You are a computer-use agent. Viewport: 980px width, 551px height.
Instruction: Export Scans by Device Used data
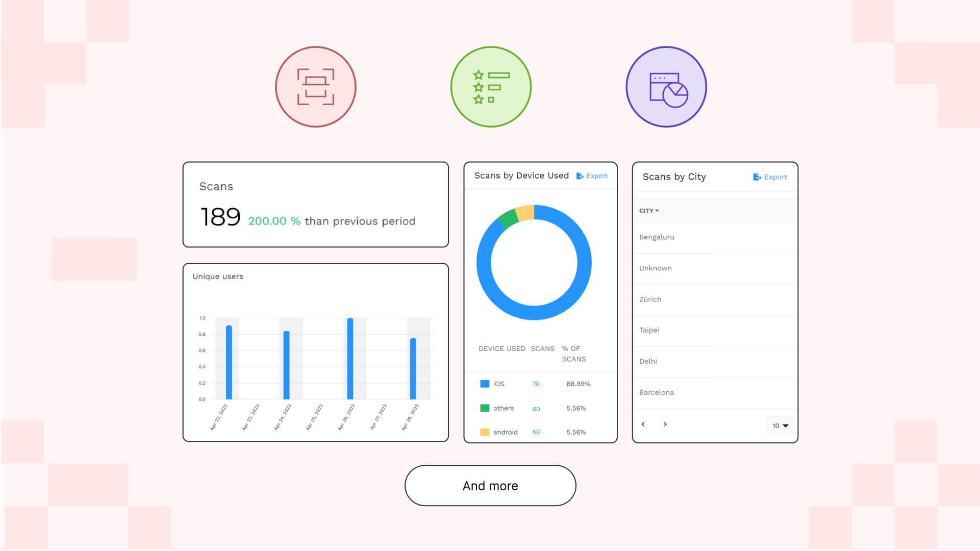[592, 176]
